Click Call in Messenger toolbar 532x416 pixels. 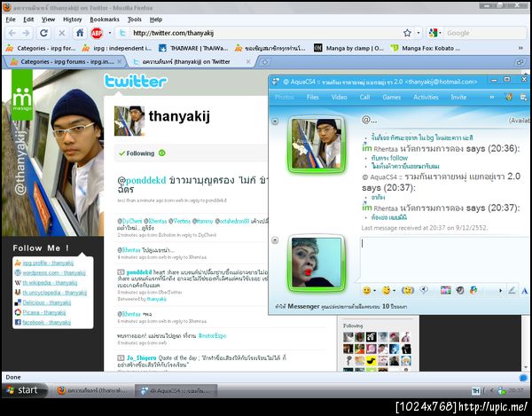[364, 97]
